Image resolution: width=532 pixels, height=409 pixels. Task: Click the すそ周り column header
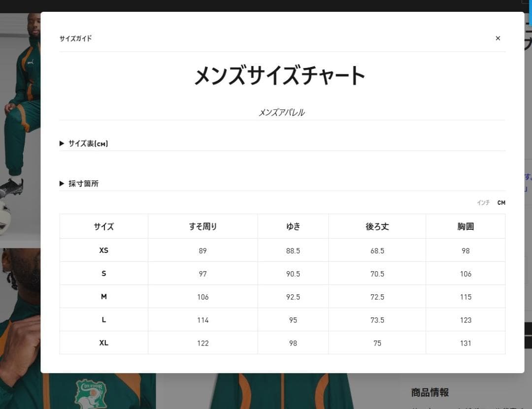(202, 226)
